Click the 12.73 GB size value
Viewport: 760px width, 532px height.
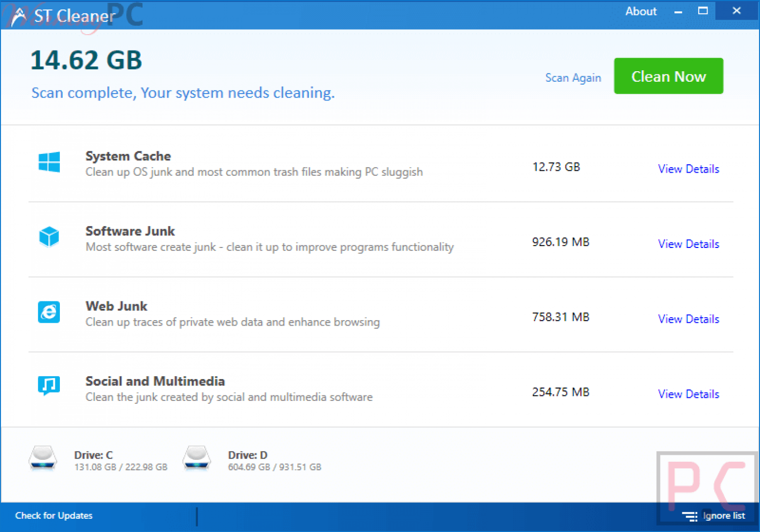(x=556, y=167)
